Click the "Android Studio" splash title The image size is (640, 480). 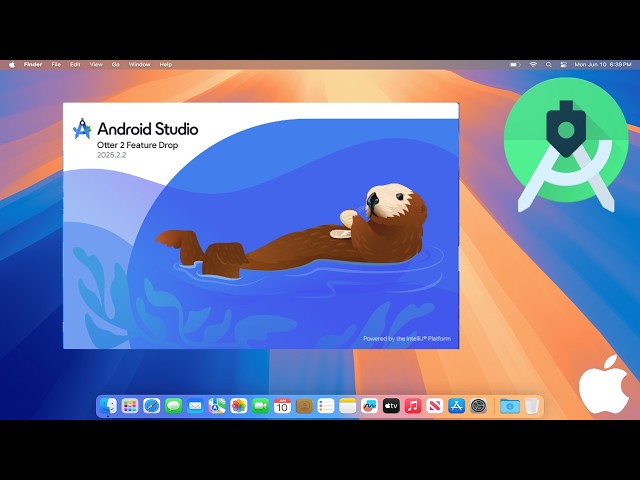click(148, 129)
